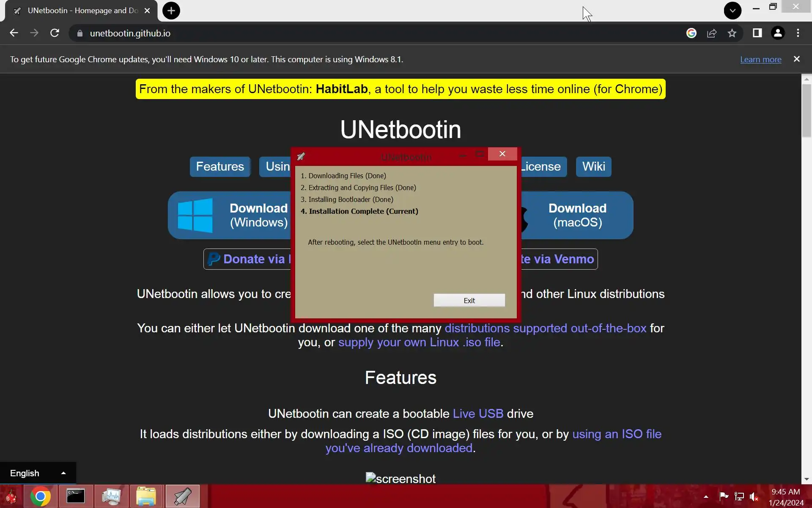Click the address bar URL field
The width and height of the screenshot is (812, 508).
point(338,33)
